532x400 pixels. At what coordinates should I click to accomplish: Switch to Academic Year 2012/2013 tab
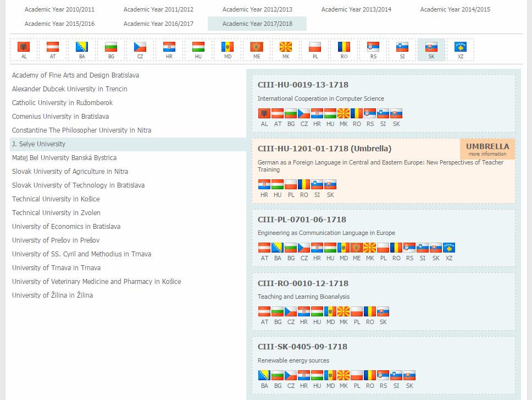pyautogui.click(x=257, y=9)
